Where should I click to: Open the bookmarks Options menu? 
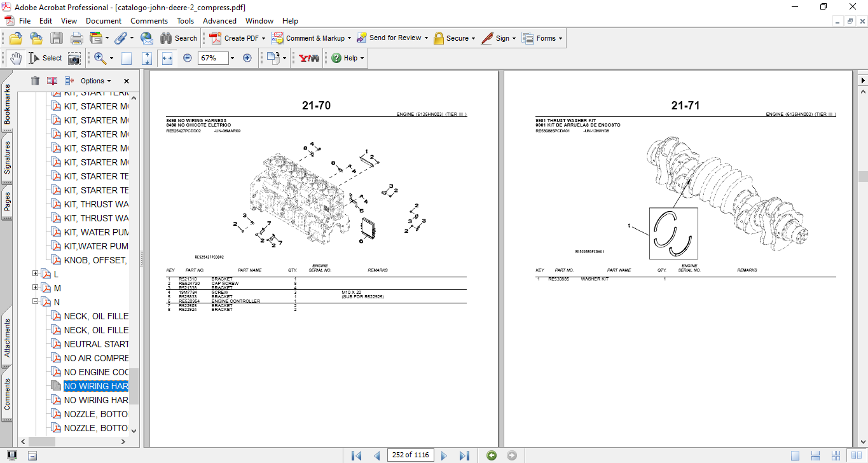(94, 81)
